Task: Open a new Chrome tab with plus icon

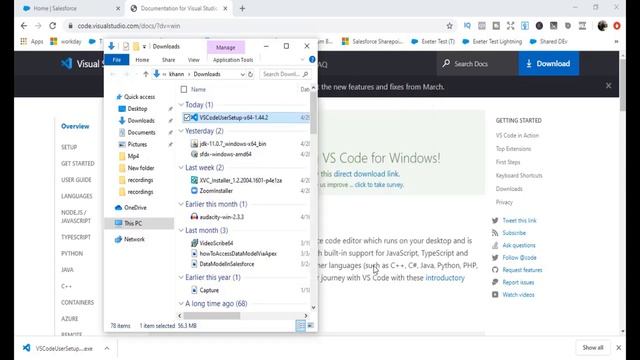Action: pos(242,8)
